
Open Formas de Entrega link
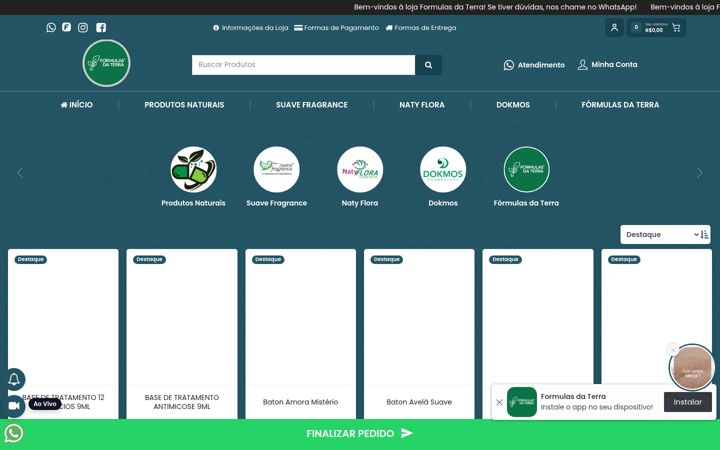point(421,28)
